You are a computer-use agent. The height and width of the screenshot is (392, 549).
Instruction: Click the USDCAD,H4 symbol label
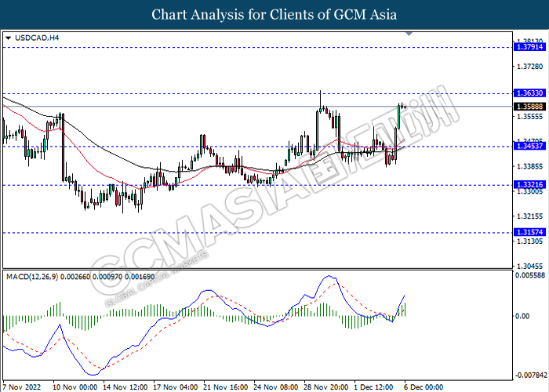pos(37,38)
